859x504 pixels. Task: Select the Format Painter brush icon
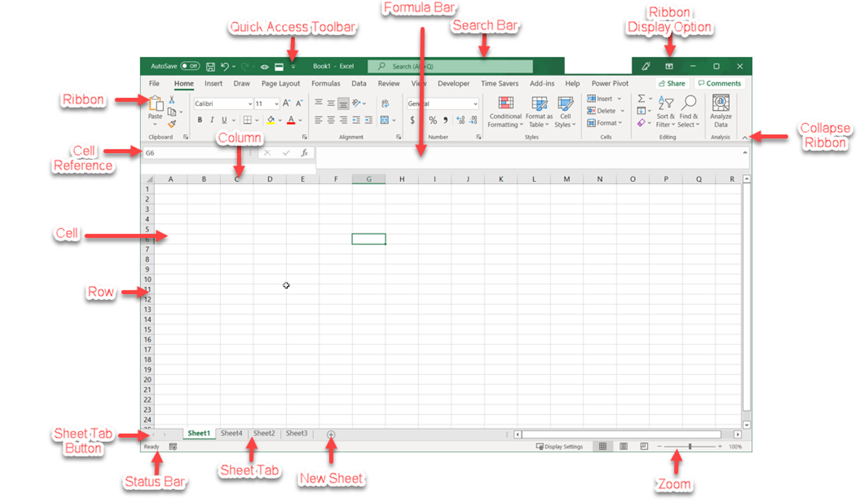[x=172, y=124]
